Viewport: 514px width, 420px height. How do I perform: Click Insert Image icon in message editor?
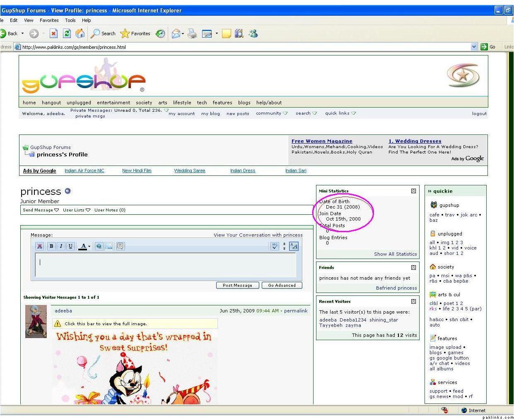point(109,246)
